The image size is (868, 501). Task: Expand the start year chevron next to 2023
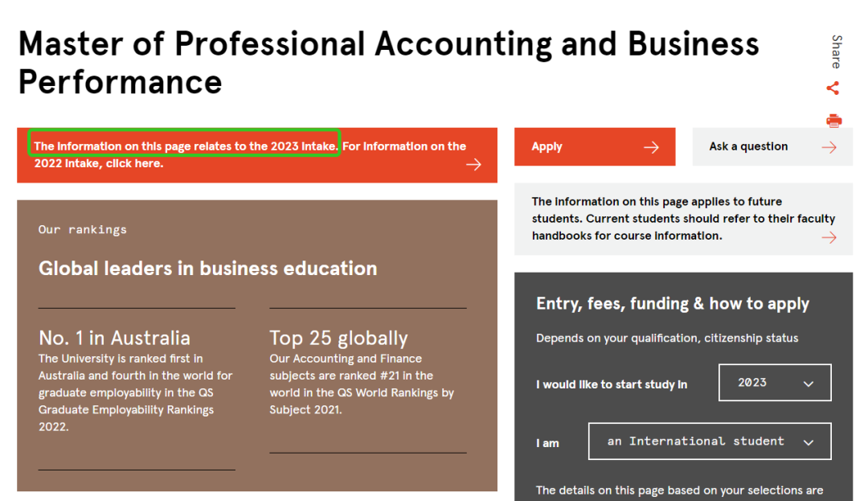click(809, 384)
